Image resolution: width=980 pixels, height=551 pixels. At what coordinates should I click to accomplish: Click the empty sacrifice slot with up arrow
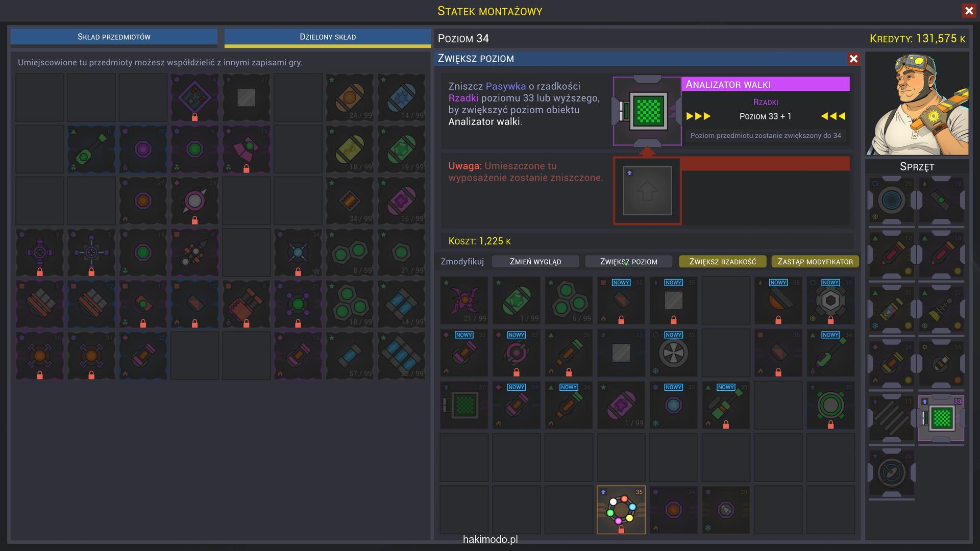point(647,191)
